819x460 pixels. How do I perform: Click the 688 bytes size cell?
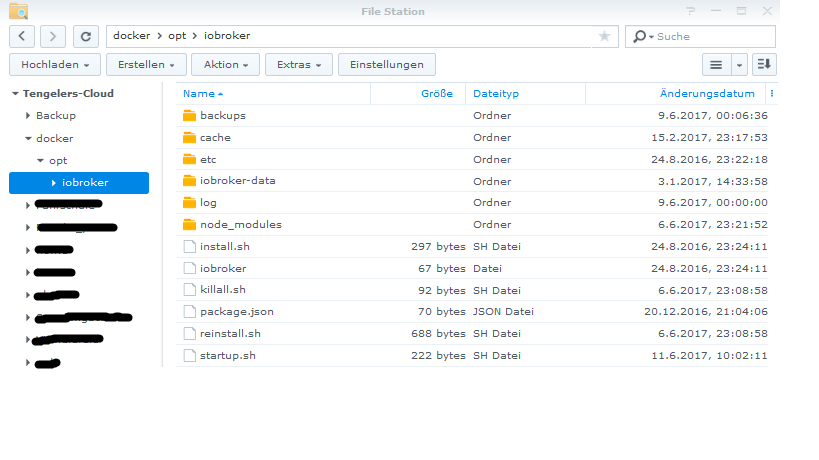coord(438,334)
